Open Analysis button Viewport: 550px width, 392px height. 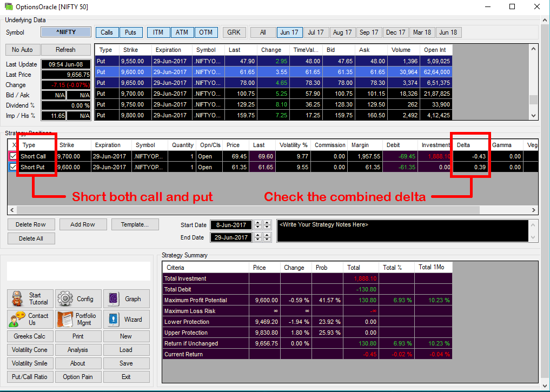point(78,350)
